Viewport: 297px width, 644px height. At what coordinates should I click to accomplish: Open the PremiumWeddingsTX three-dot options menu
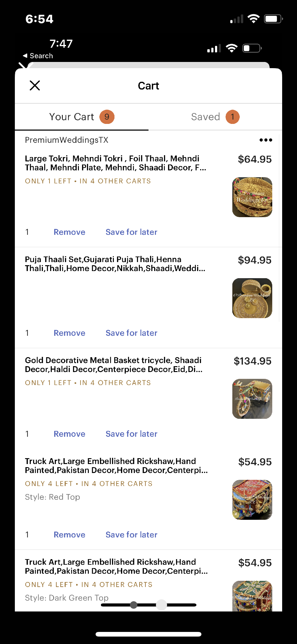(266, 140)
